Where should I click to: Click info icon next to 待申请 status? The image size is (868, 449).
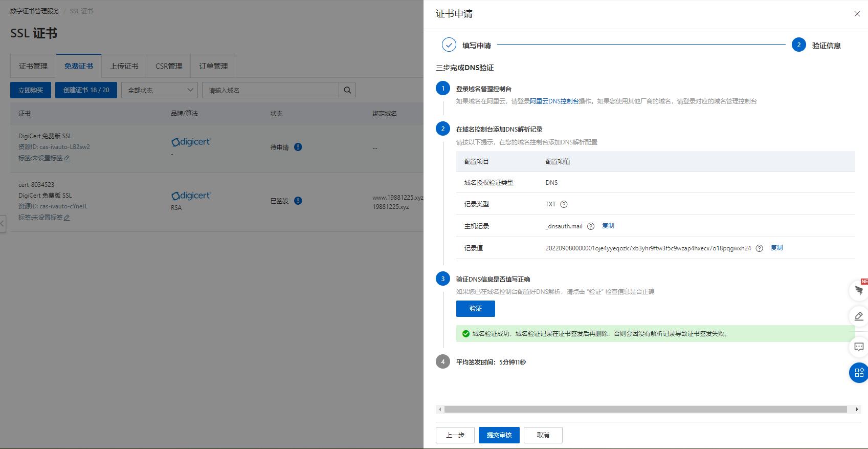pos(298,147)
